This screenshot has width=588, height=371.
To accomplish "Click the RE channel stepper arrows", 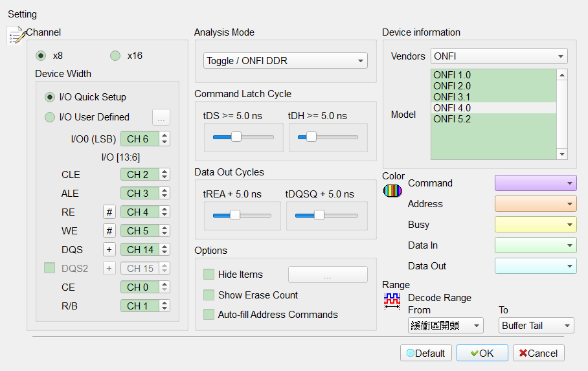I will click(164, 212).
